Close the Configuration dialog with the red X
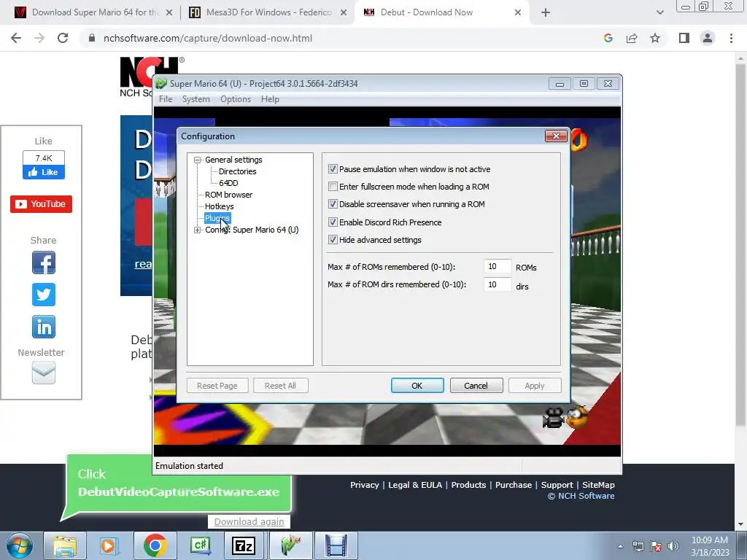The image size is (747, 560). (556, 136)
